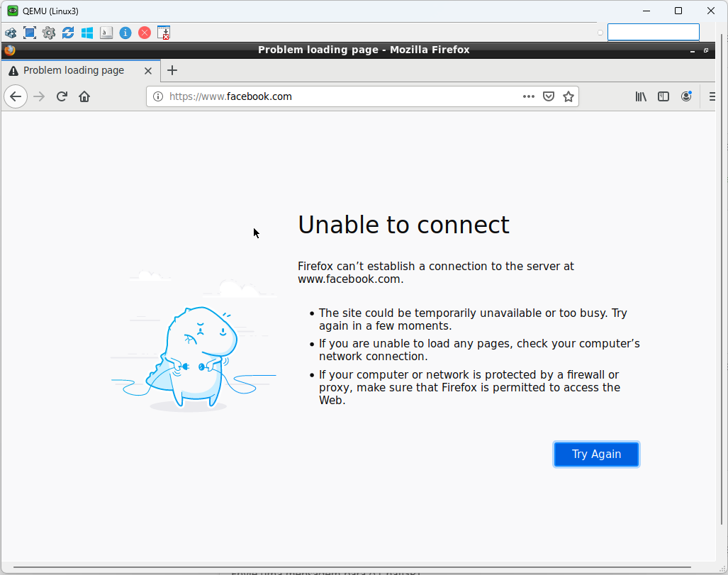This screenshot has width=728, height=575.
Task: Bookmark this page with the star
Action: pos(569,96)
